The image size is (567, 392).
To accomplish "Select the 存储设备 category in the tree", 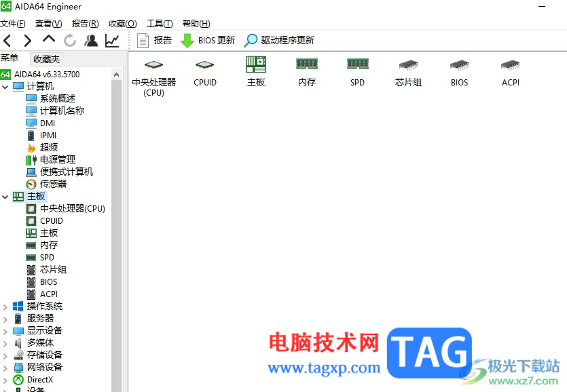I will tap(37, 355).
